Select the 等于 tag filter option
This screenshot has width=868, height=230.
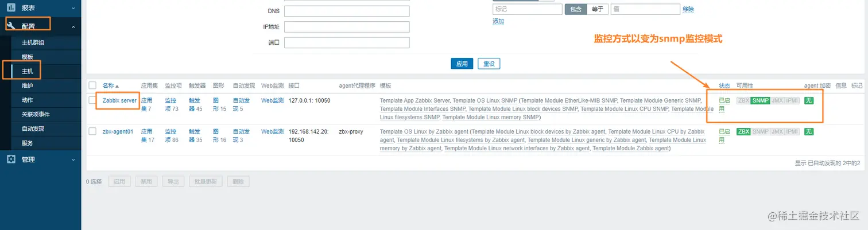598,9
